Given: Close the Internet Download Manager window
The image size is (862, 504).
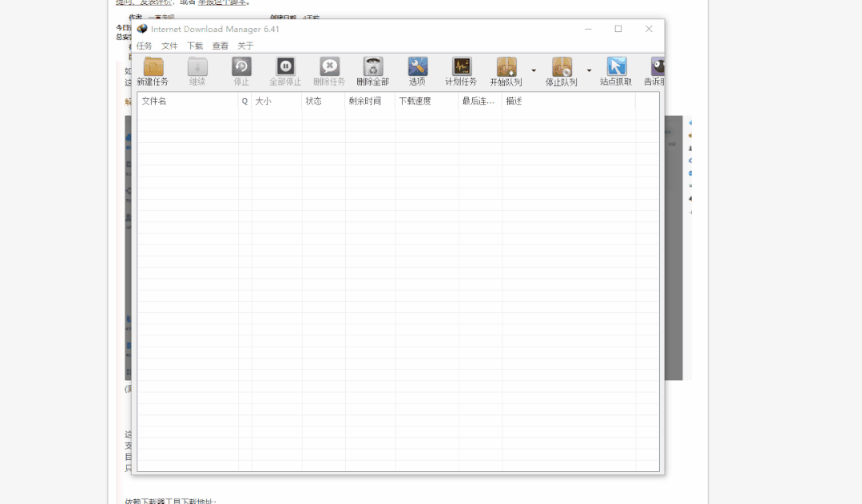Looking at the screenshot, I should (649, 29).
